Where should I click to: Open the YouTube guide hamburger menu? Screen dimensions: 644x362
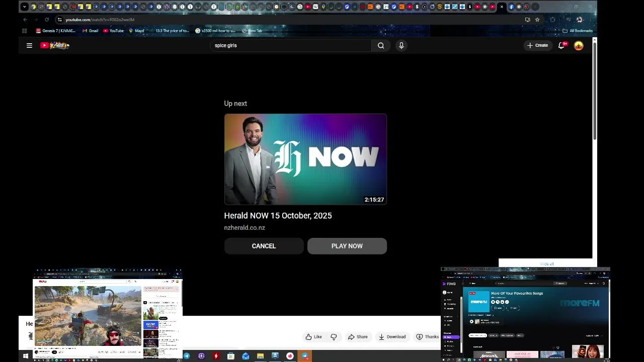click(x=29, y=45)
